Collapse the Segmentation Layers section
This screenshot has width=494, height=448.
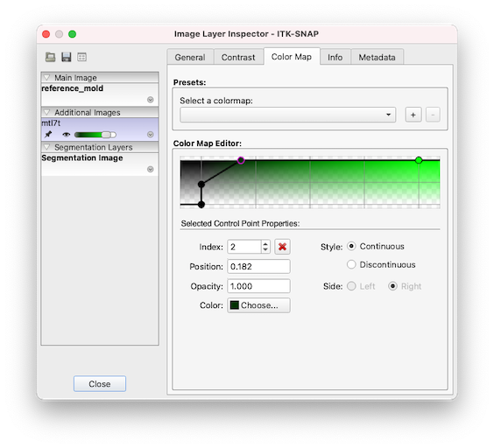pos(47,147)
